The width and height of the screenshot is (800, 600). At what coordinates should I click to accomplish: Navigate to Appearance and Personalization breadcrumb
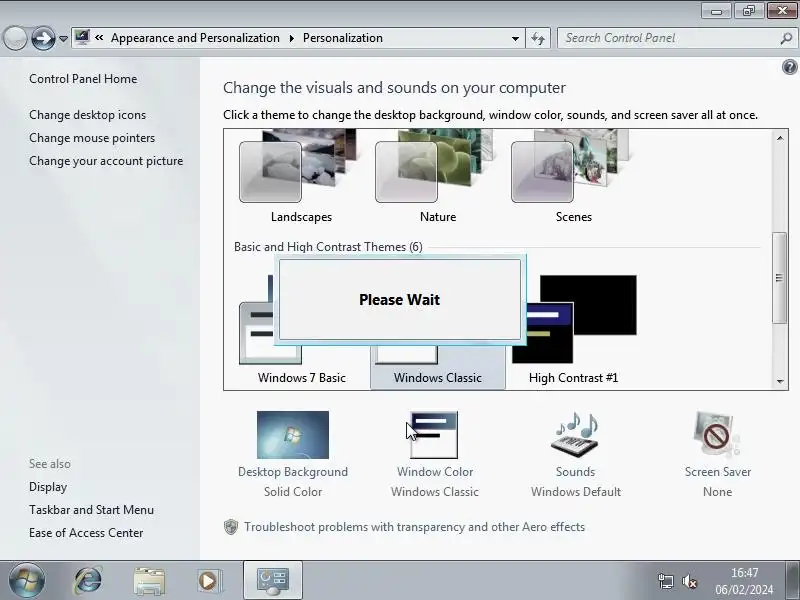coord(195,38)
